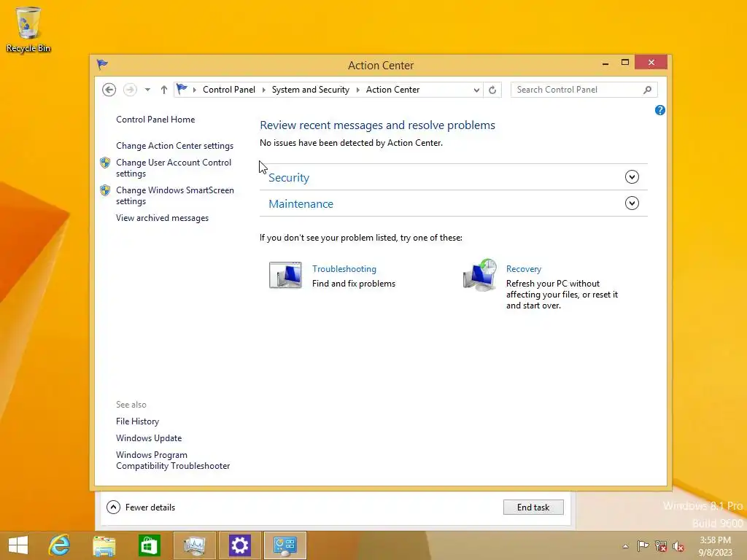Go up one level with the Up arrow
The height and width of the screenshot is (560, 747).
(x=164, y=90)
